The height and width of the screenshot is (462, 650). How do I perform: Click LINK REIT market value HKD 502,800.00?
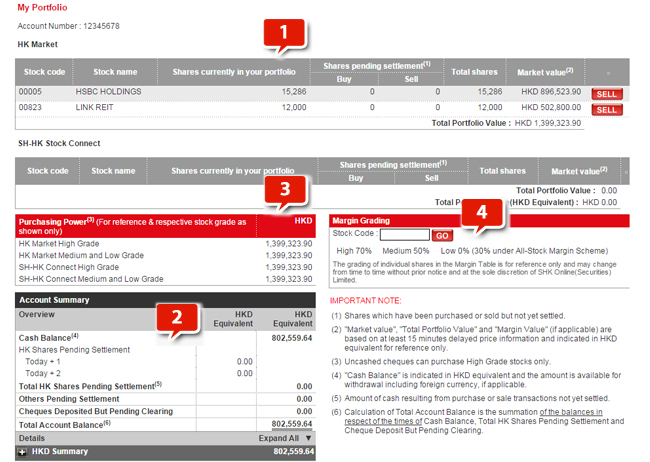[x=551, y=107]
